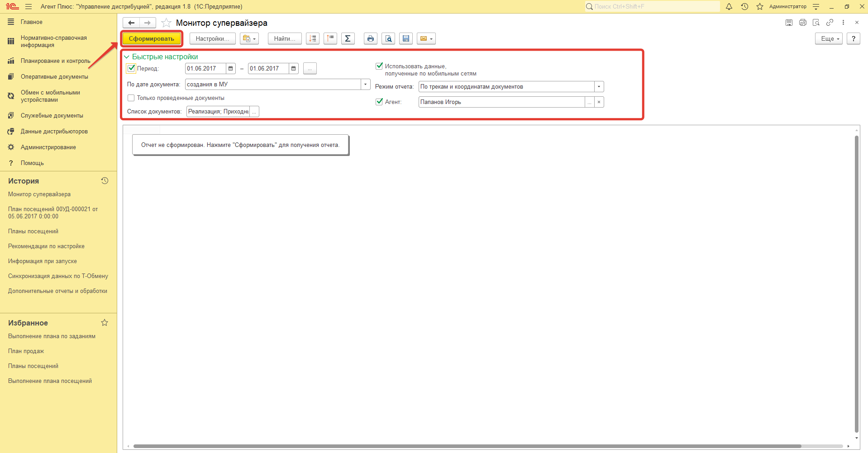868x453 pixels.
Task: Open notifications bell icon
Action: click(x=729, y=6)
